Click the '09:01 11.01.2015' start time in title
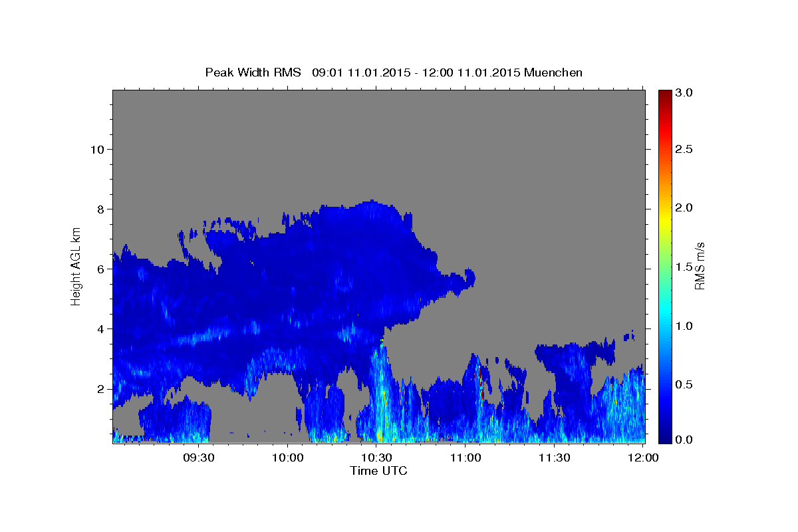The width and height of the screenshot is (798, 532). click(x=360, y=72)
